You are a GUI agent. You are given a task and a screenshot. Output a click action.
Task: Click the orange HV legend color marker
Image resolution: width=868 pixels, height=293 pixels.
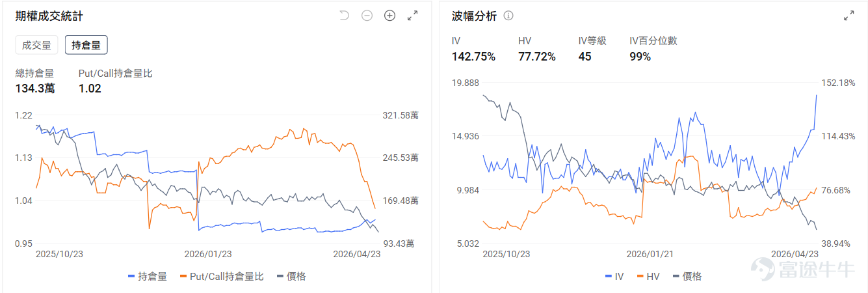click(640, 277)
